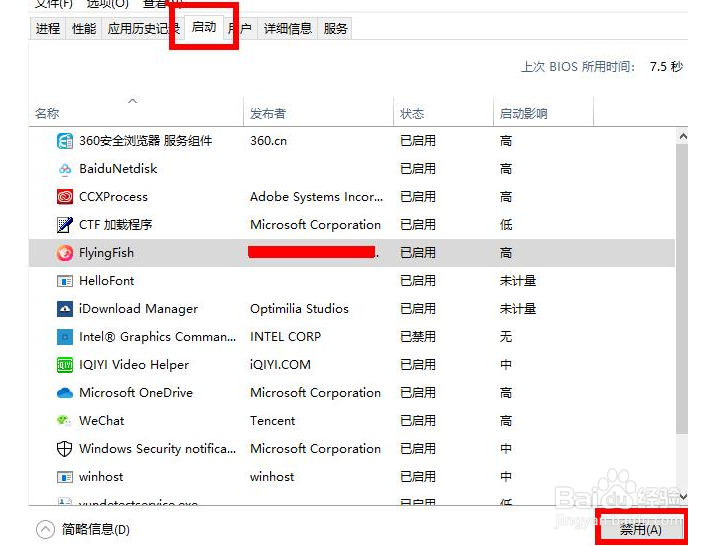Click the 中 impact of IQIYI Video Helper
Screen dimensions: 723x546
tap(506, 365)
